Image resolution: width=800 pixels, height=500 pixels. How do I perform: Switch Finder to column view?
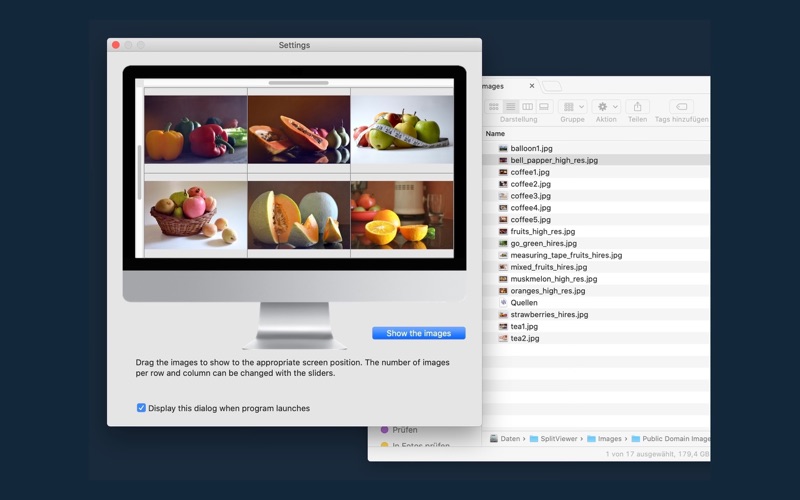pyautogui.click(x=528, y=107)
